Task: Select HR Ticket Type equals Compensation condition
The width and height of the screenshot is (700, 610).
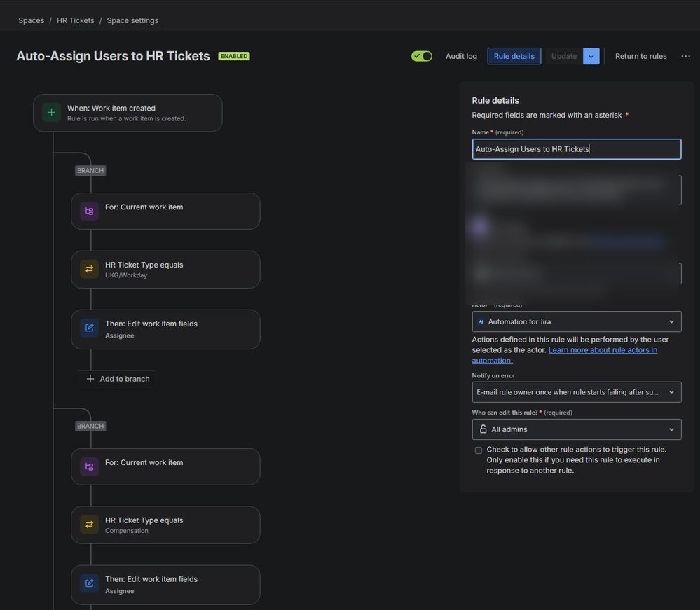Action: point(165,525)
